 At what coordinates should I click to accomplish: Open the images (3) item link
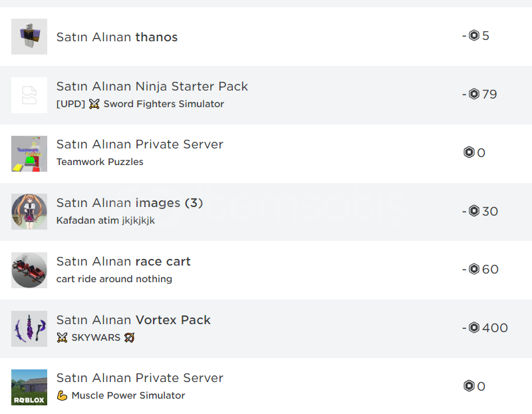(x=169, y=203)
